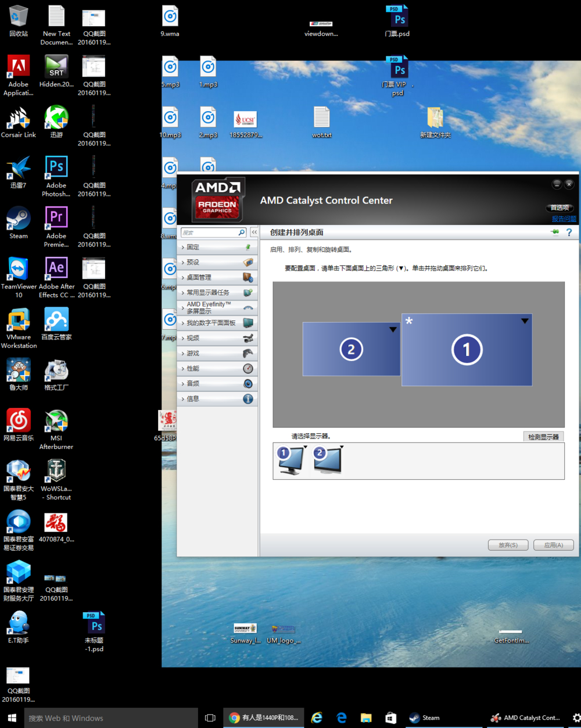Expand the 游戏 section in the sidebar
The height and width of the screenshot is (728, 581).
pos(218,353)
